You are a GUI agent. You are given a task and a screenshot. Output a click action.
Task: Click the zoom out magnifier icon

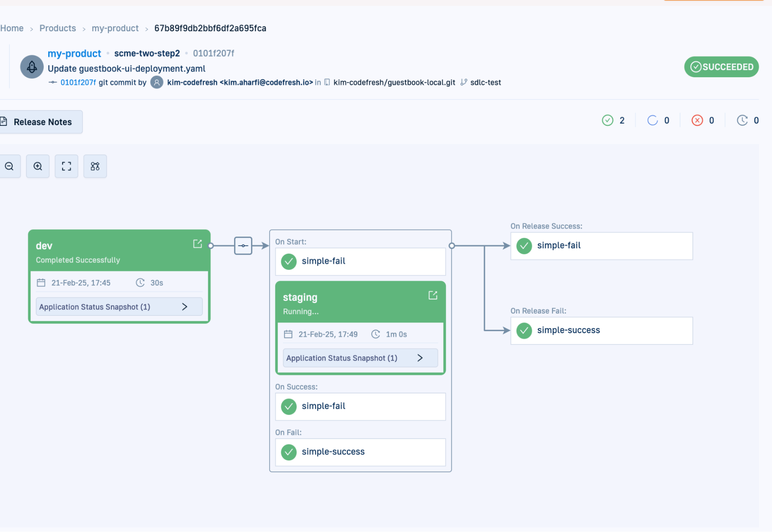click(x=9, y=166)
